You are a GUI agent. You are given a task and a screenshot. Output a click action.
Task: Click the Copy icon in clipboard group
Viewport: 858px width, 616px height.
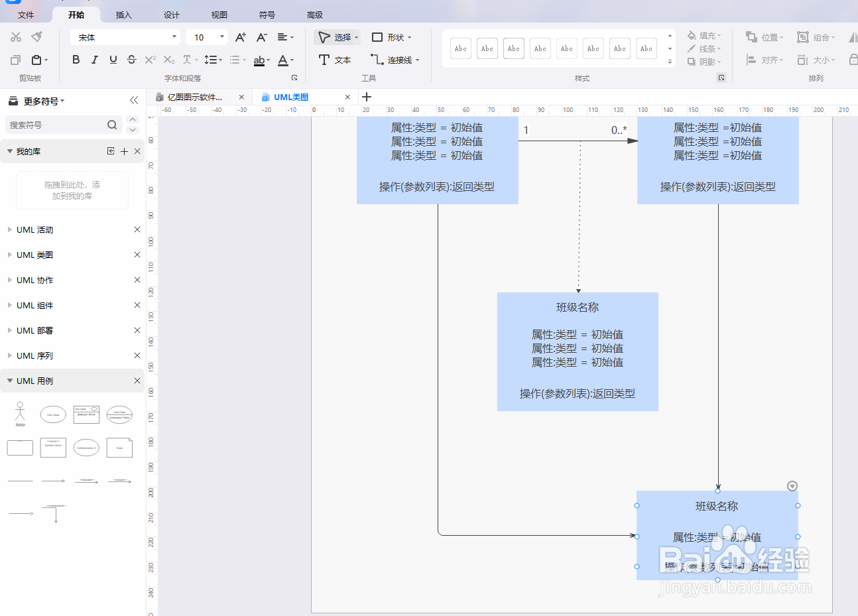point(16,60)
